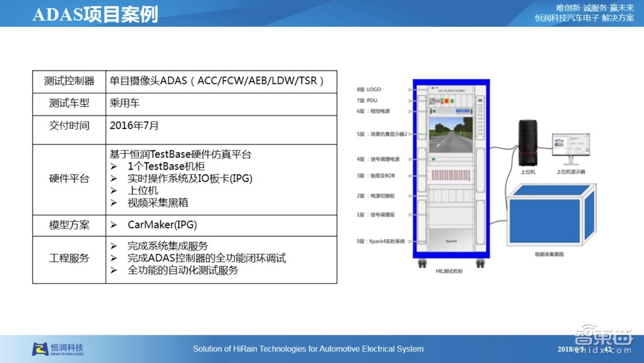Click the bullet '上位机' in the hardware list
This screenshot has height=363, width=644.
click(142, 190)
